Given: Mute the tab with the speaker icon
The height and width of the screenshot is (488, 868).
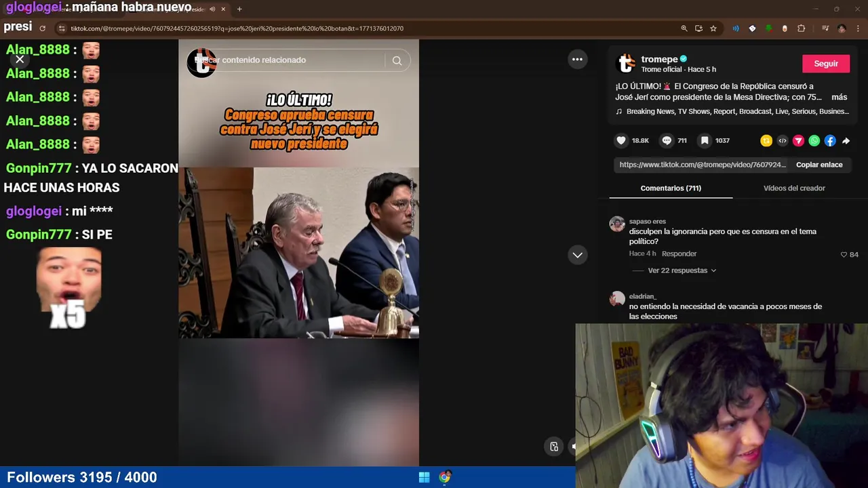Looking at the screenshot, I should (x=212, y=9).
